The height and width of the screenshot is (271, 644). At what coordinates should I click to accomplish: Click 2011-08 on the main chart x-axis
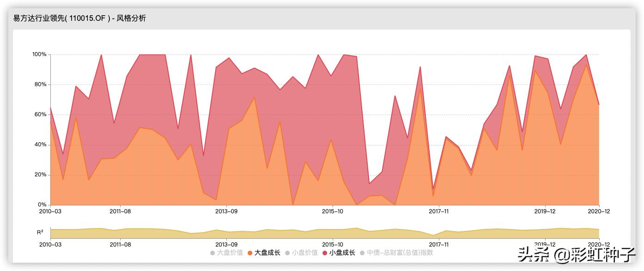[x=120, y=211]
